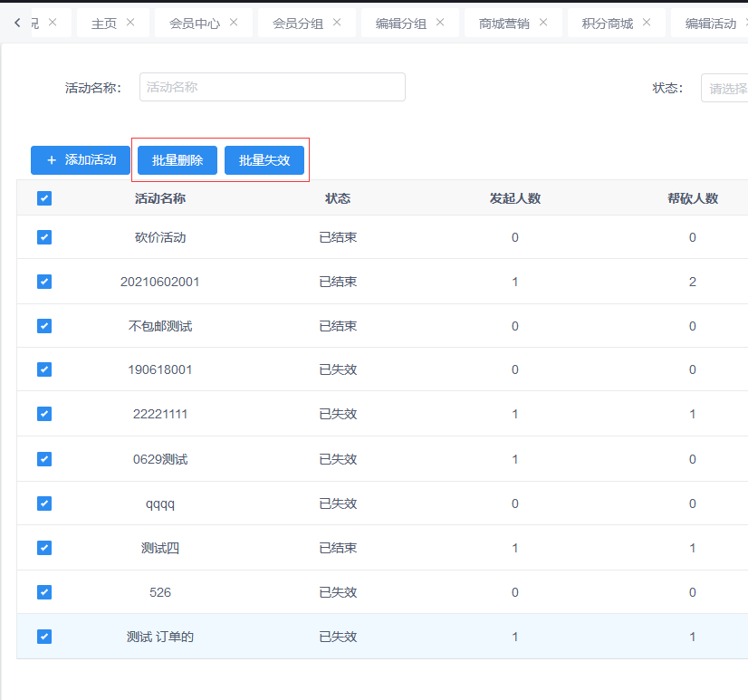Click the 批量失效 button
Screen dimensions: 748x700
coord(264,160)
